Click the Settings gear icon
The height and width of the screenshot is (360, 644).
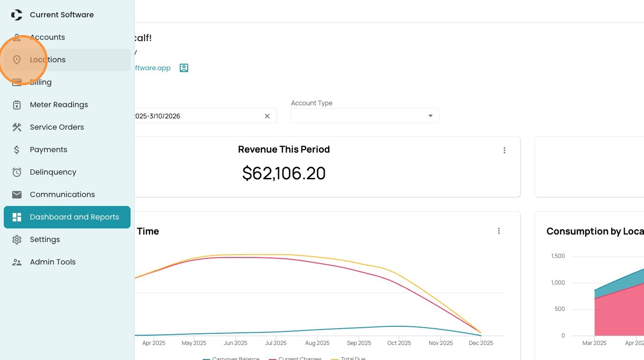tap(17, 240)
